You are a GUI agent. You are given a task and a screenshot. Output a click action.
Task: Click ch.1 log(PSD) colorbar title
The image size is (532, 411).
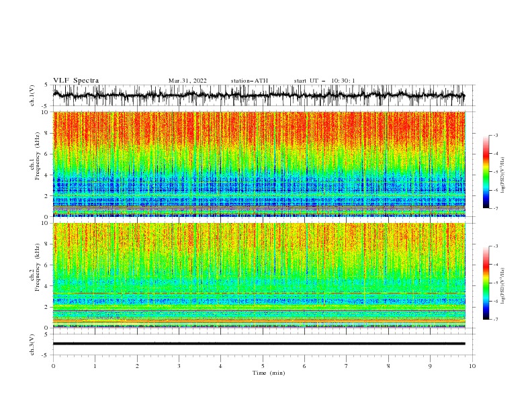coord(503,175)
